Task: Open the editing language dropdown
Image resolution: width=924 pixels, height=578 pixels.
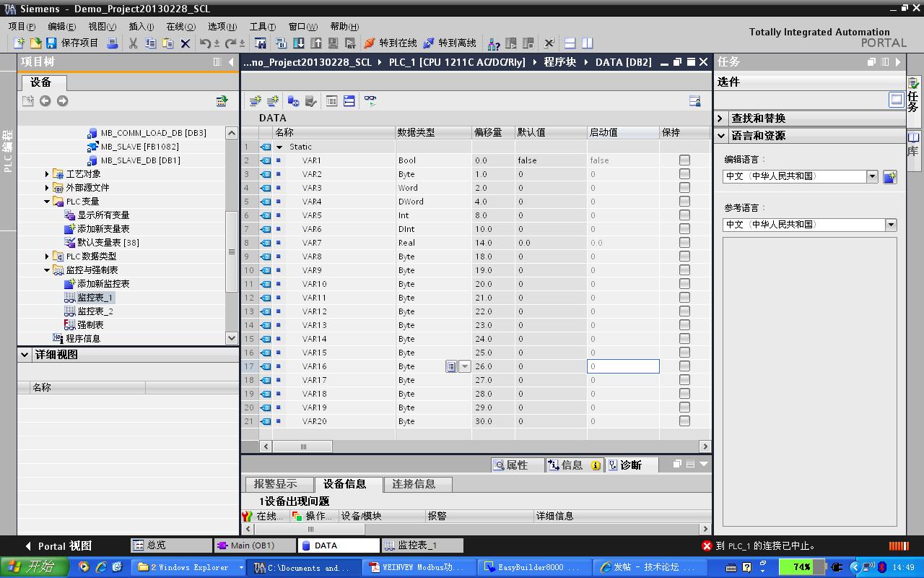Action: click(872, 176)
